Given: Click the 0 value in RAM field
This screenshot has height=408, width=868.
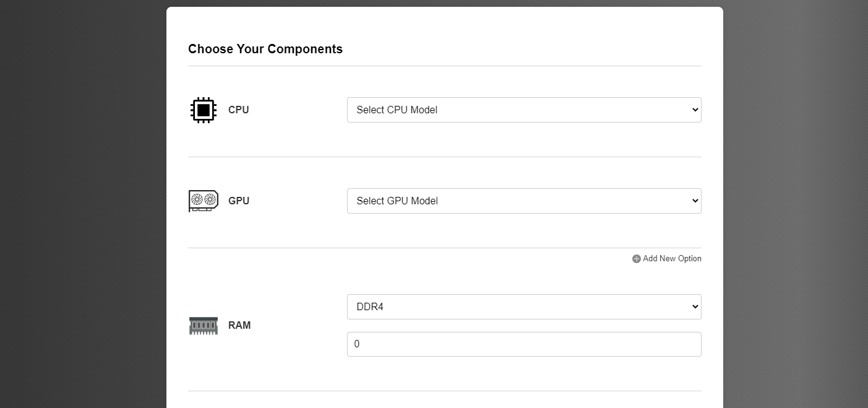Looking at the screenshot, I should tap(357, 344).
